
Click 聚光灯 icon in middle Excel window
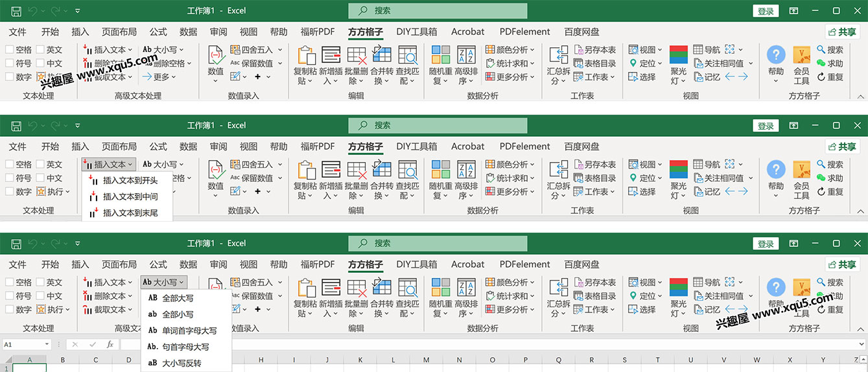click(x=679, y=170)
